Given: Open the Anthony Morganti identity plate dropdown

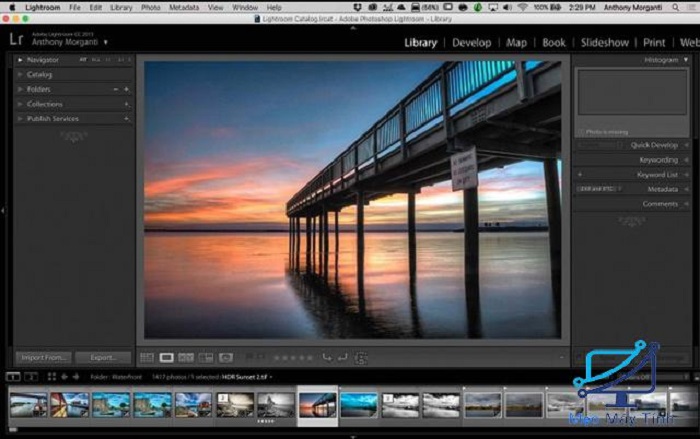Looking at the screenshot, I should (x=106, y=42).
